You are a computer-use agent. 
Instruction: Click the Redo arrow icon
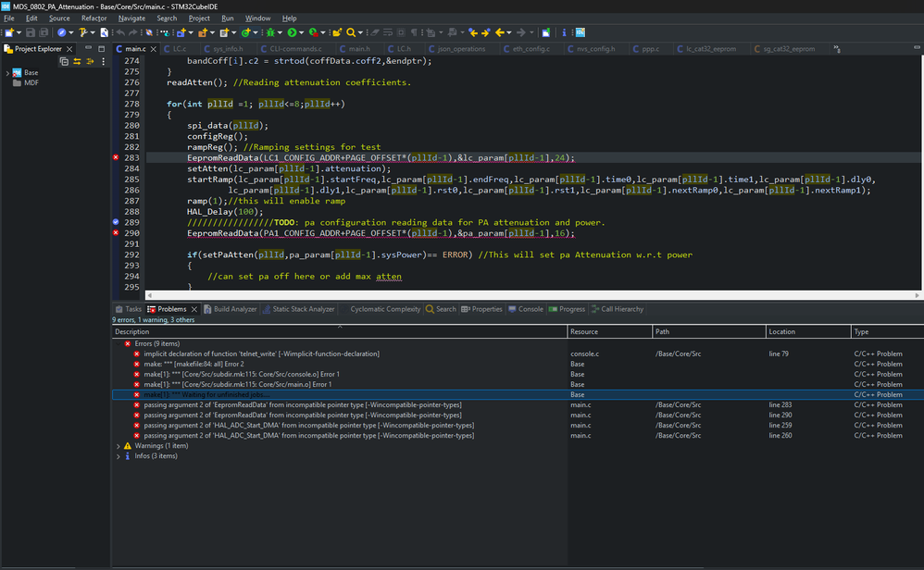click(133, 32)
